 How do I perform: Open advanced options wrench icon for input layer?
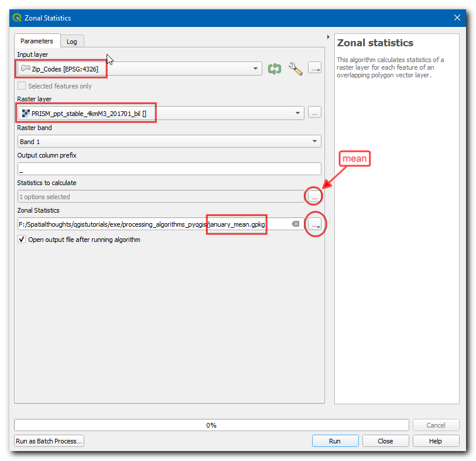pyautogui.click(x=296, y=69)
